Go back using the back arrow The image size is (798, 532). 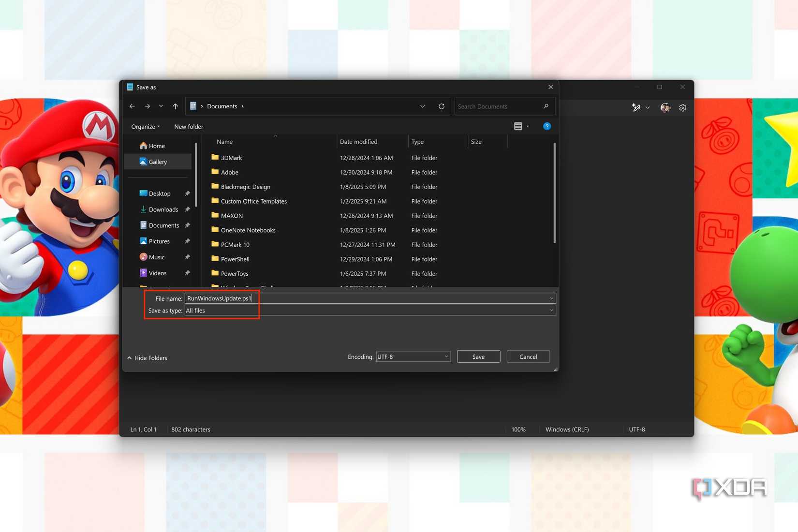coord(132,106)
